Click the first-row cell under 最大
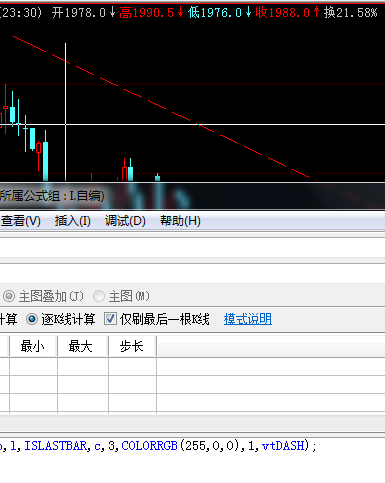 83,366
